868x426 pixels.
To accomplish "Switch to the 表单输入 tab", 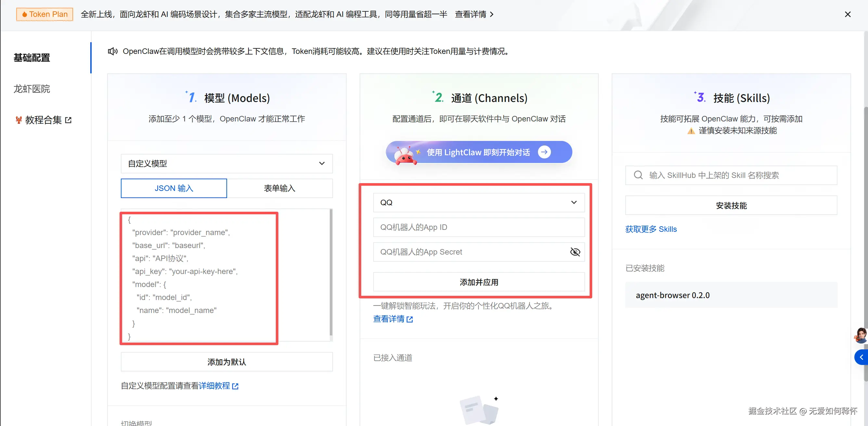I will [x=280, y=188].
